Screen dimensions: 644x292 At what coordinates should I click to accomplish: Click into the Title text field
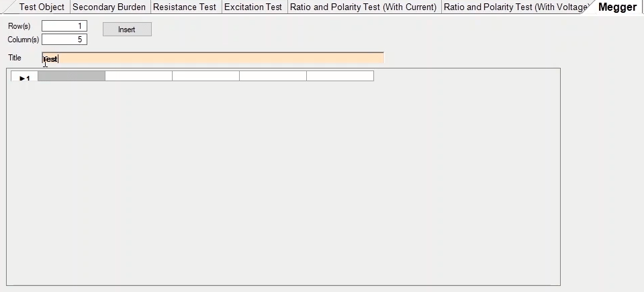[213, 58]
